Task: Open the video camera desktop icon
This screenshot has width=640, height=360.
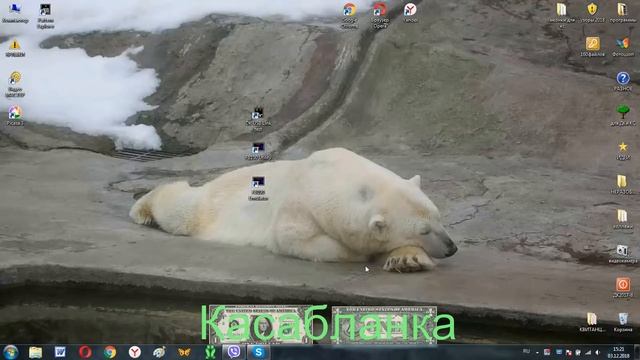Action: [x=622, y=253]
